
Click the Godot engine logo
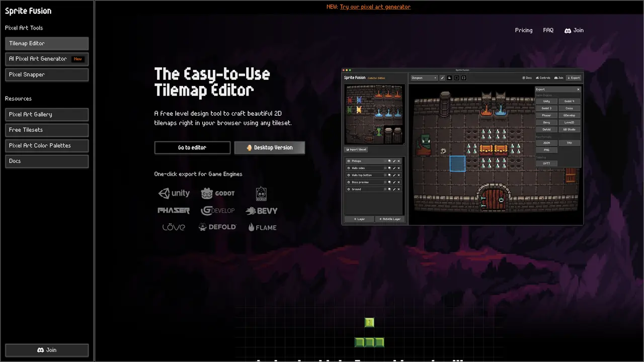pos(218,194)
